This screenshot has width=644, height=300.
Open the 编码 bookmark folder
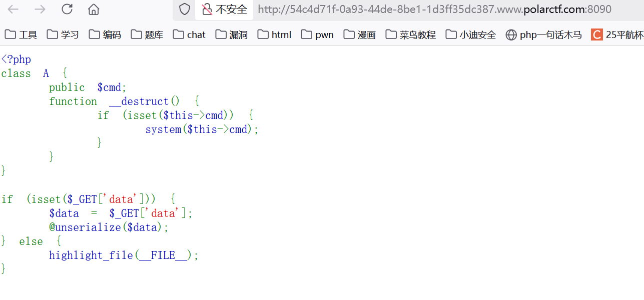coord(105,34)
